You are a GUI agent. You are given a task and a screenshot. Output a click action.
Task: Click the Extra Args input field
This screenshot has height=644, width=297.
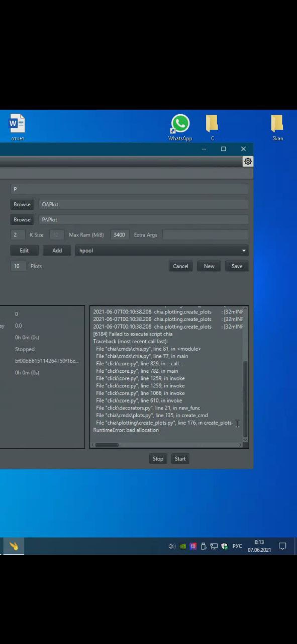pyautogui.click(x=206, y=235)
